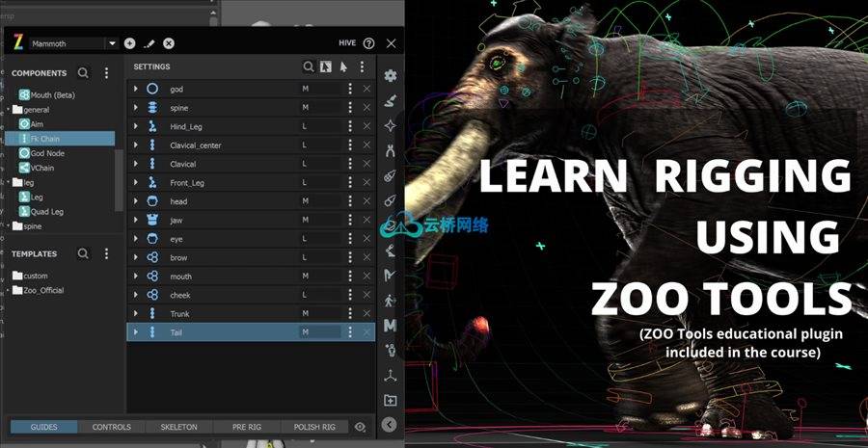The image size is (868, 448).
Task: Expand the head component row
Action: click(136, 201)
